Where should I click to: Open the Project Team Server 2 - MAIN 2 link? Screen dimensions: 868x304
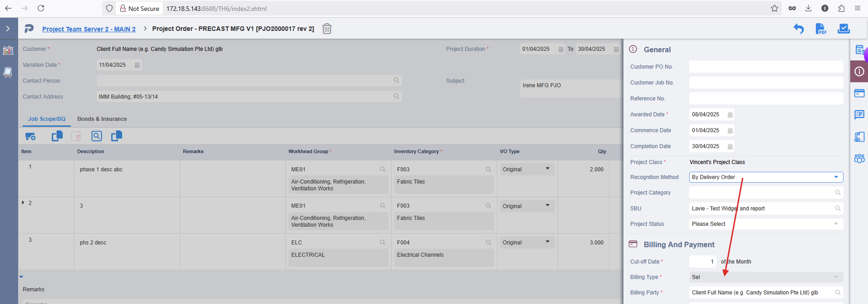pyautogui.click(x=89, y=29)
